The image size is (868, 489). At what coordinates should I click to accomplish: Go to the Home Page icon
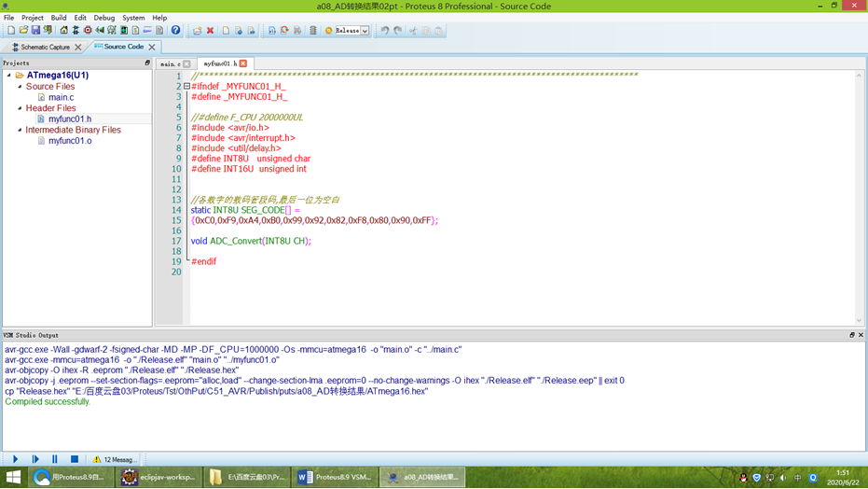point(63,31)
